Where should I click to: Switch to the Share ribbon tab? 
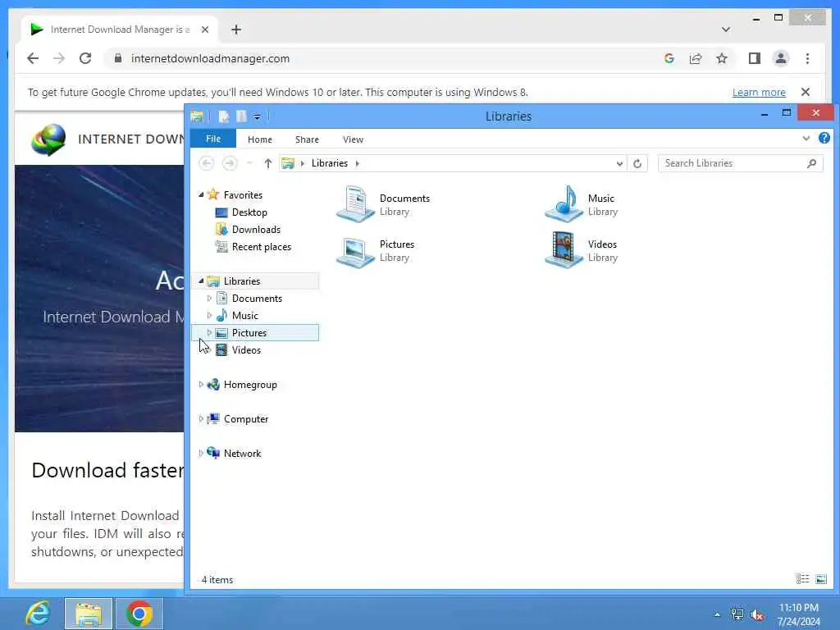point(307,139)
